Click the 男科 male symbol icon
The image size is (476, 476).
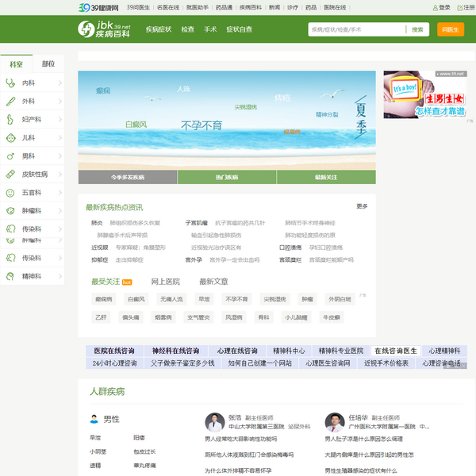pyautogui.click(x=10, y=155)
